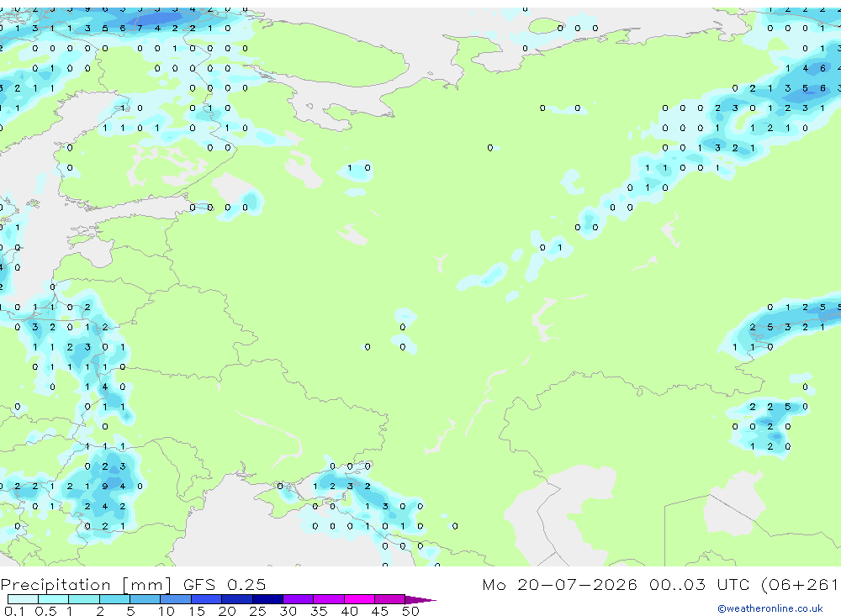The width and height of the screenshot is (841, 616).
Task: Click the legend label '50'
Action: [410, 611]
